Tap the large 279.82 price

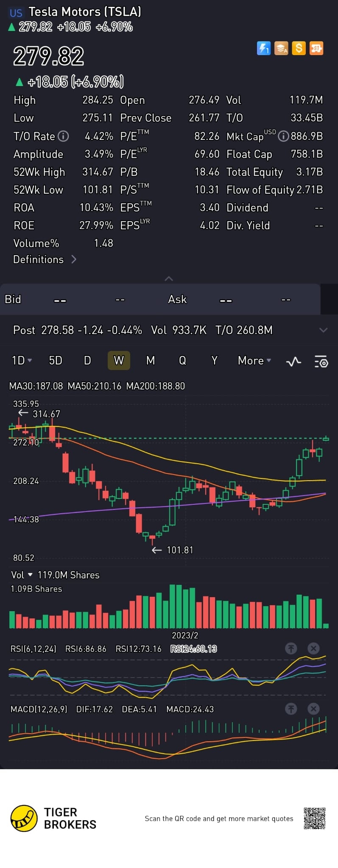click(48, 56)
